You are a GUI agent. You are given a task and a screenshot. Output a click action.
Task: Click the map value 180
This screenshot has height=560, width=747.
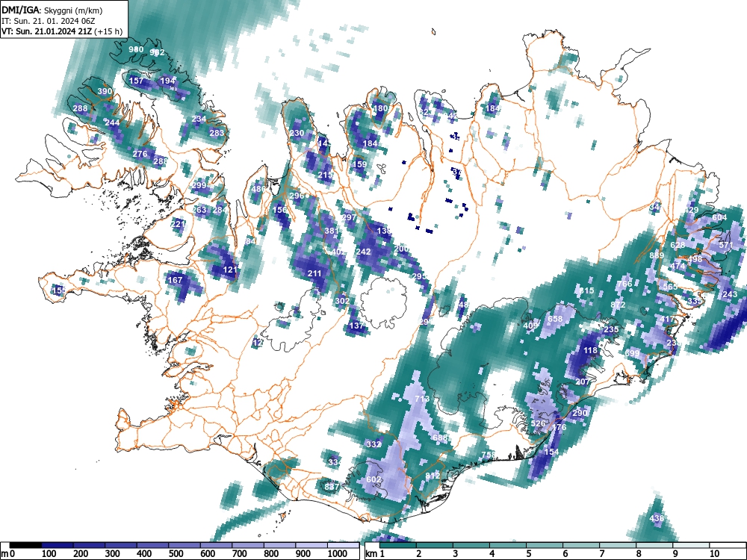(380, 108)
